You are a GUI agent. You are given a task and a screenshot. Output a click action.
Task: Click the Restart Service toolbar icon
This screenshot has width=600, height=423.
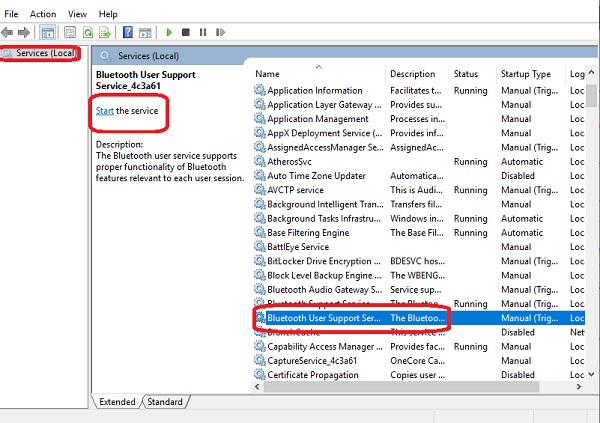220,32
